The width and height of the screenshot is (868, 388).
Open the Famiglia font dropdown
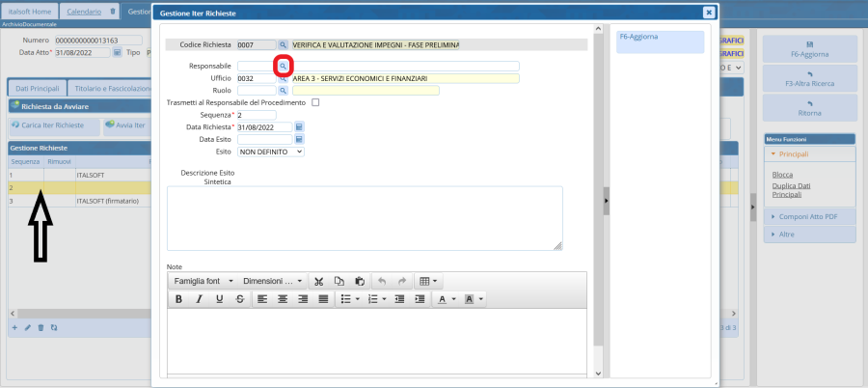click(203, 281)
